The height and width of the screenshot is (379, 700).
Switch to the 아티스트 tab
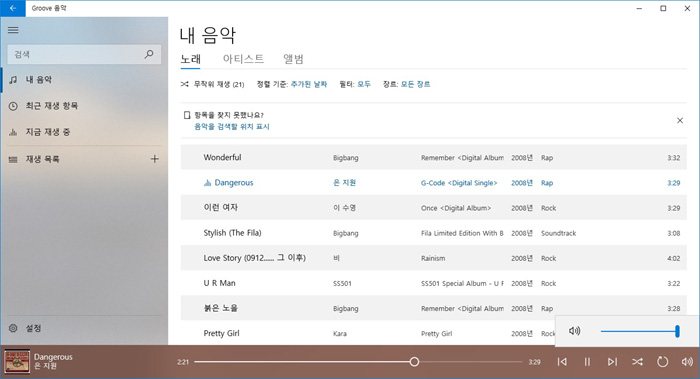(243, 59)
